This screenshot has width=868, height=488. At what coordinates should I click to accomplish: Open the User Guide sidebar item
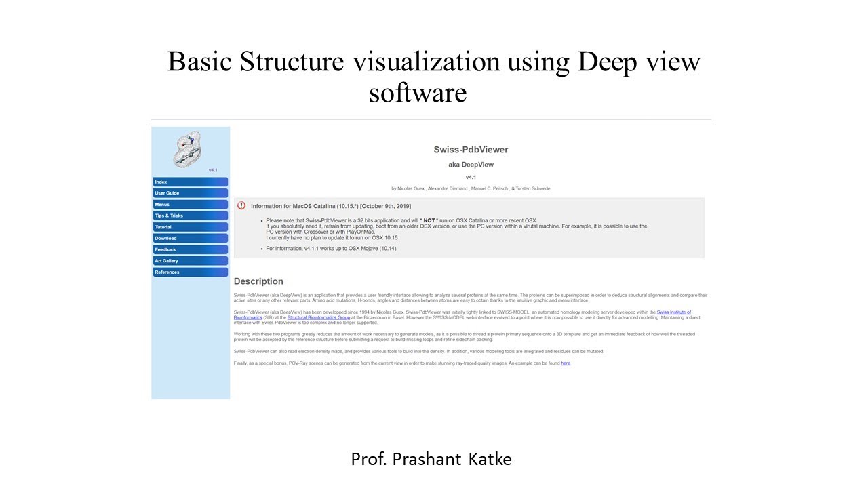point(191,193)
